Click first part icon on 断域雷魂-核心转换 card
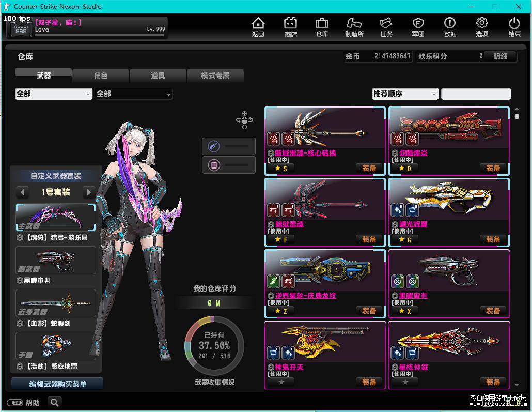 [x=274, y=139]
